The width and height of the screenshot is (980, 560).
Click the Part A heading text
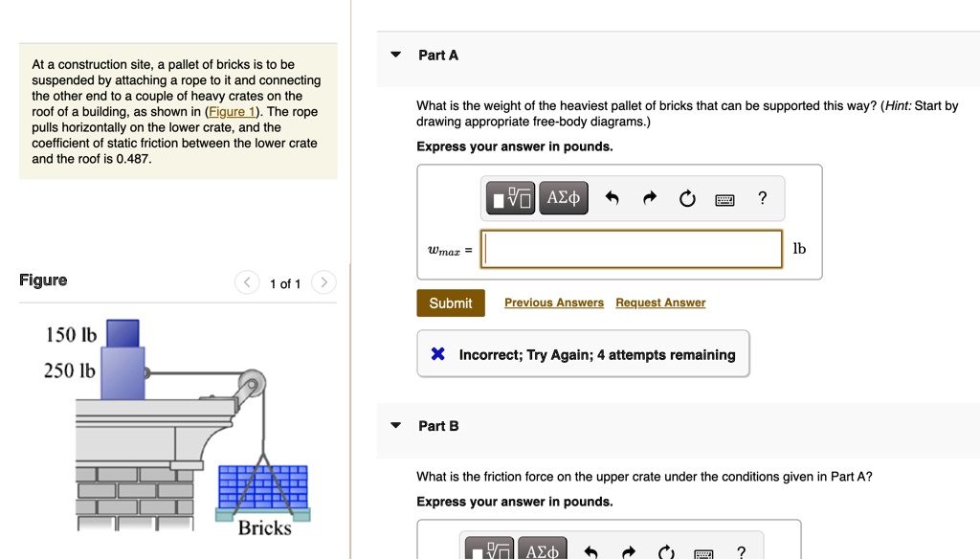pos(438,55)
